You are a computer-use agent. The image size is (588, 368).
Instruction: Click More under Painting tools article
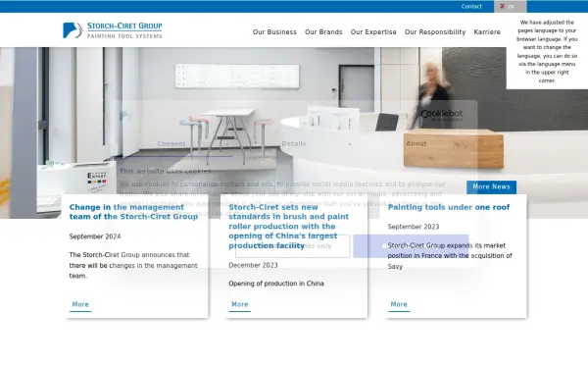[x=399, y=304]
